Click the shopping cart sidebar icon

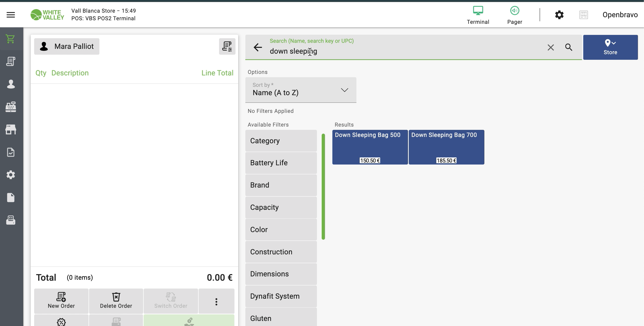pos(11,39)
